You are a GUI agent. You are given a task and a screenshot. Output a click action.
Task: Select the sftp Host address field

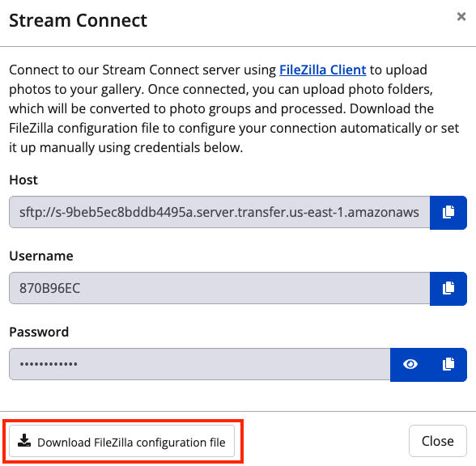tap(219, 212)
